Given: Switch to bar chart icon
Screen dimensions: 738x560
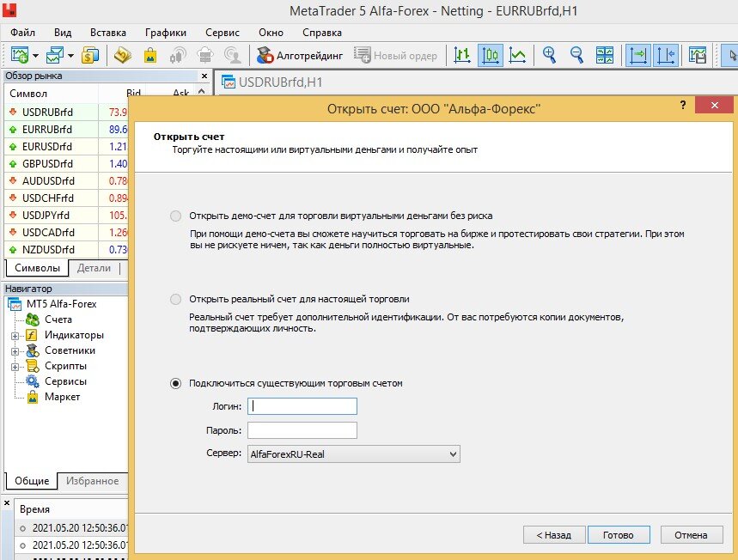Looking at the screenshot, I should (x=462, y=56).
